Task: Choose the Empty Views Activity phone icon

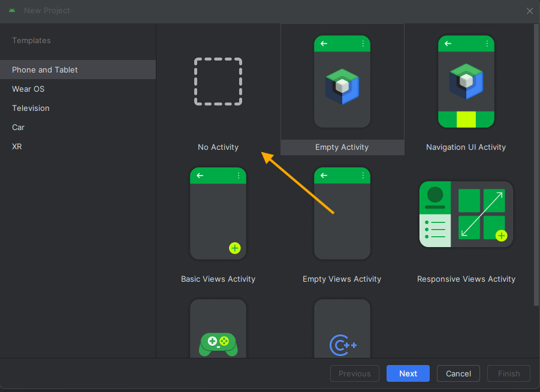Action: pos(342,213)
